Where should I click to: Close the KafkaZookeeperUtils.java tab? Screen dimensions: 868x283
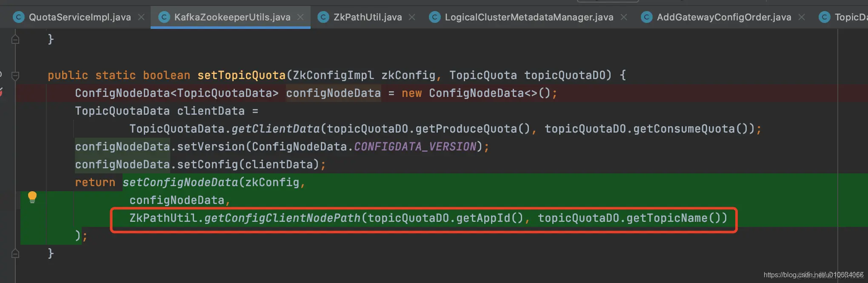(300, 17)
